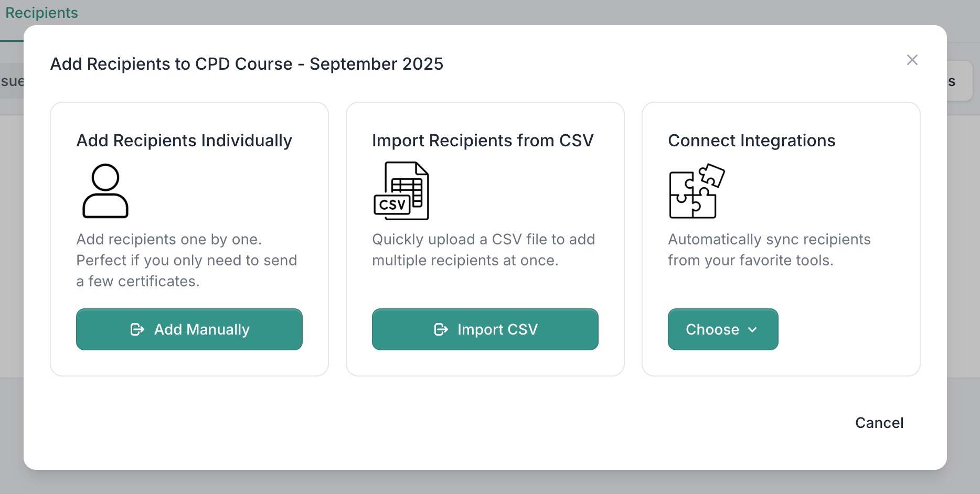Viewport: 980px width, 494px height.
Task: Click the Import Recipients from CSV heading
Action: point(483,140)
